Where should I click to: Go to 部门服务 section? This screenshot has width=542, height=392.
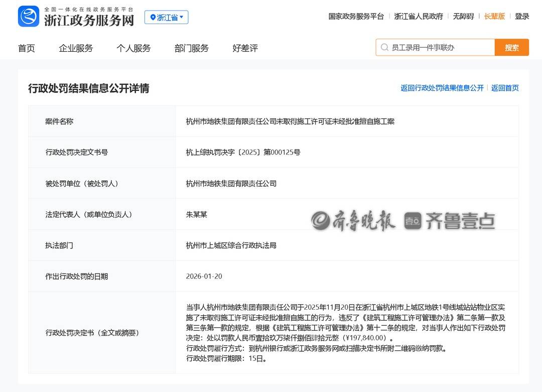191,48
